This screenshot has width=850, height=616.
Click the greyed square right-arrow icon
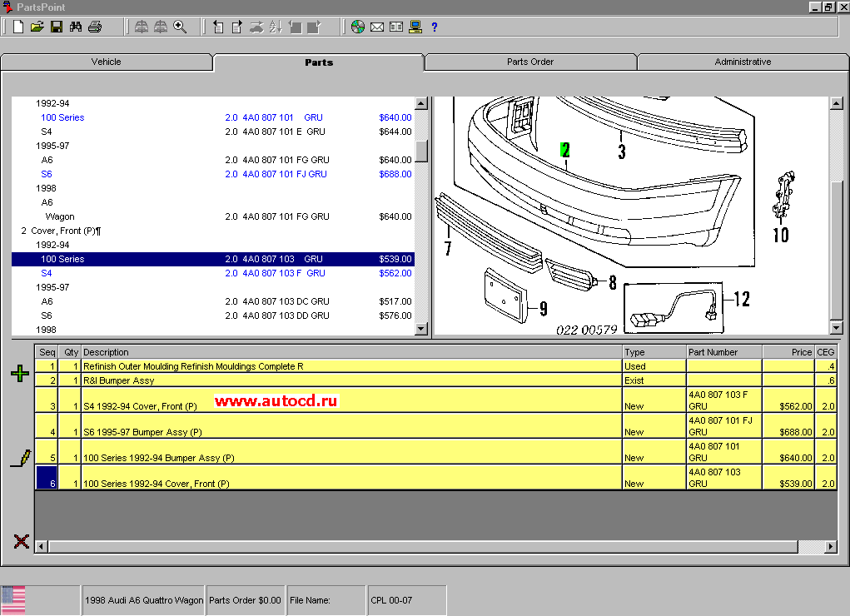tap(315, 27)
